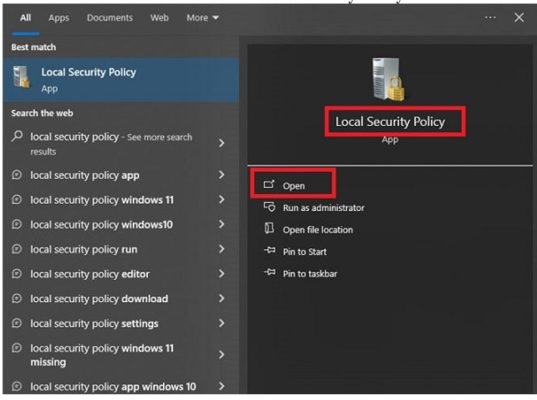Click the Pin to Start pin icon
Viewport: 537px width, 400px height.
coord(270,251)
